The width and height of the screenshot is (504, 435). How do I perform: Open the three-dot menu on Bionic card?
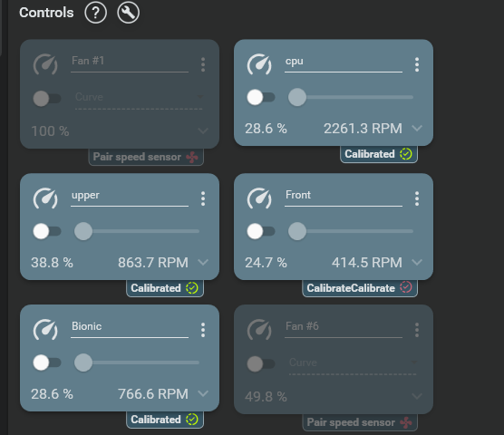click(203, 330)
